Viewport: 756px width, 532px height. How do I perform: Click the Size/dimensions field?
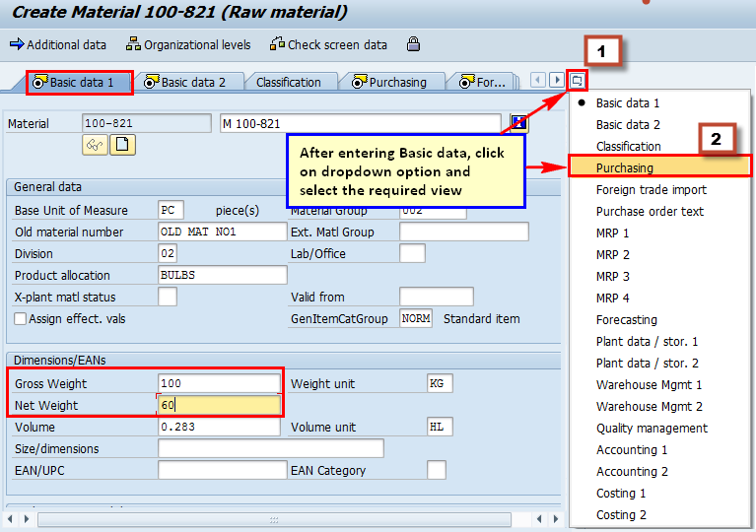271,448
